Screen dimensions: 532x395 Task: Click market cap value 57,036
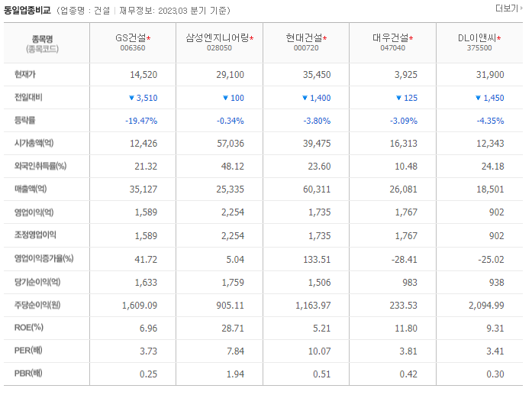click(231, 144)
